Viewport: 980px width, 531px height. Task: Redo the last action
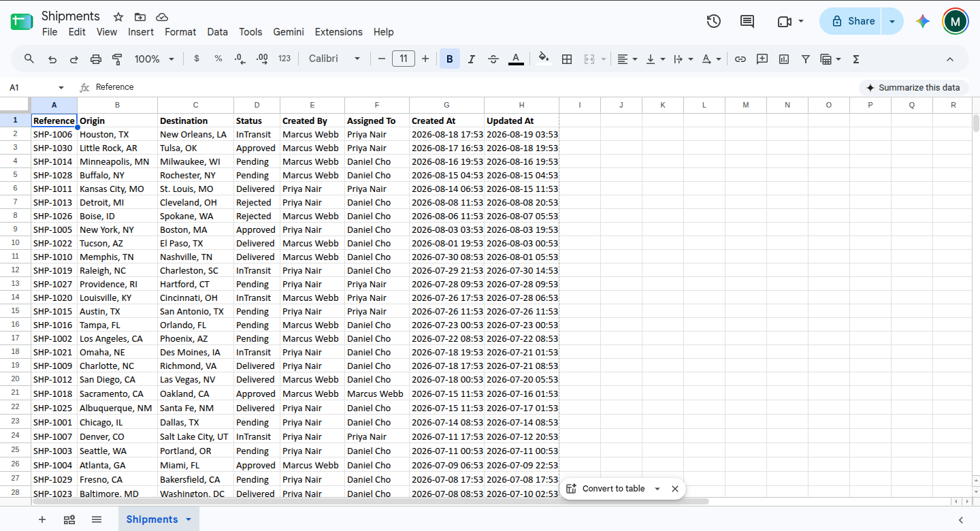[x=74, y=59]
